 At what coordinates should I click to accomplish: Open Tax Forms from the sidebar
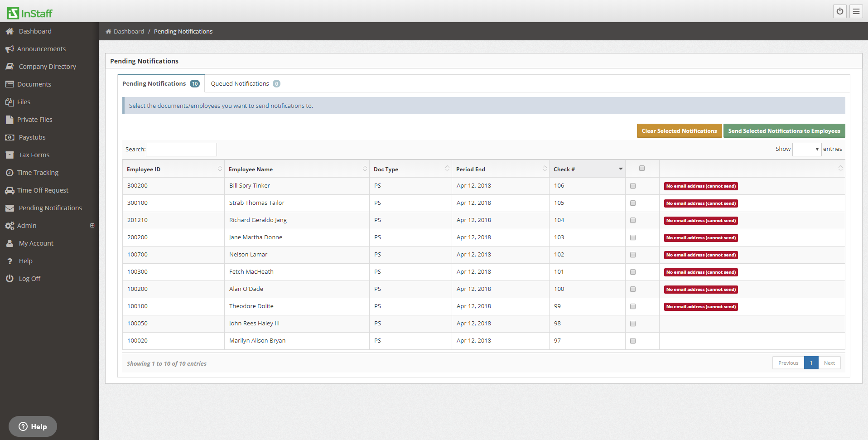click(34, 155)
